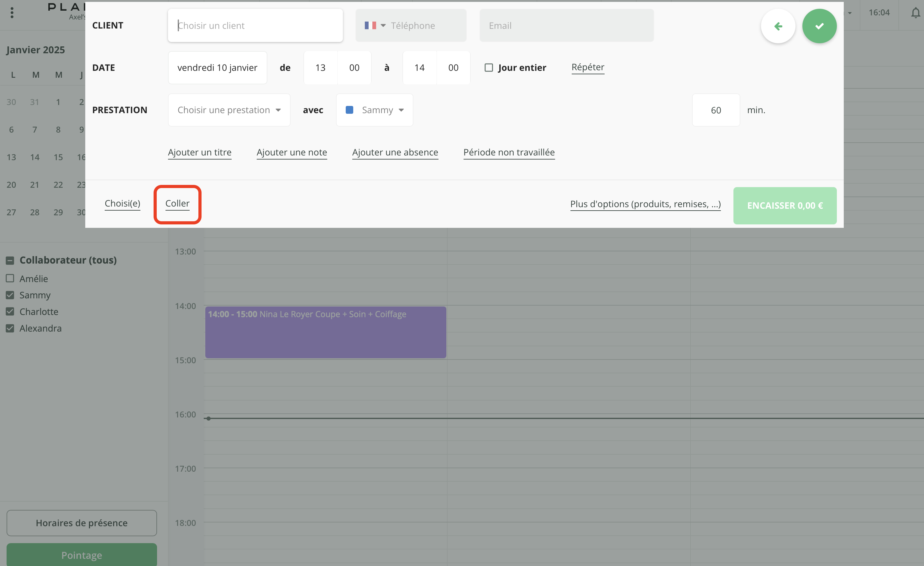
Task: Click the Choisir un client field
Action: [x=255, y=25]
